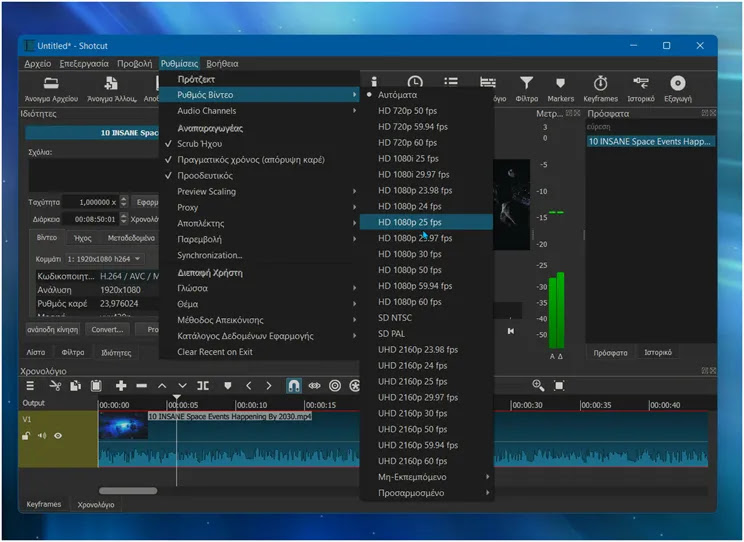Click the timeline playhead marker

177,397
